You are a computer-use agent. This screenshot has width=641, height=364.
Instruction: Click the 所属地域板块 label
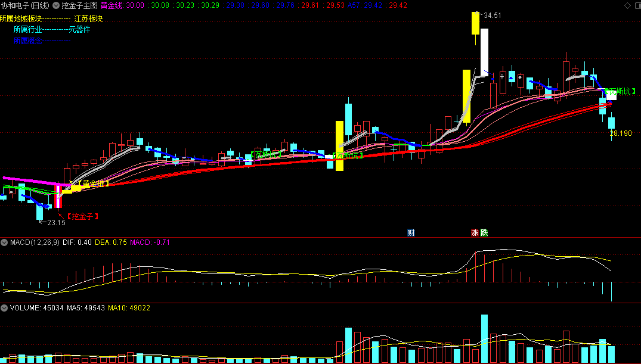21,19
